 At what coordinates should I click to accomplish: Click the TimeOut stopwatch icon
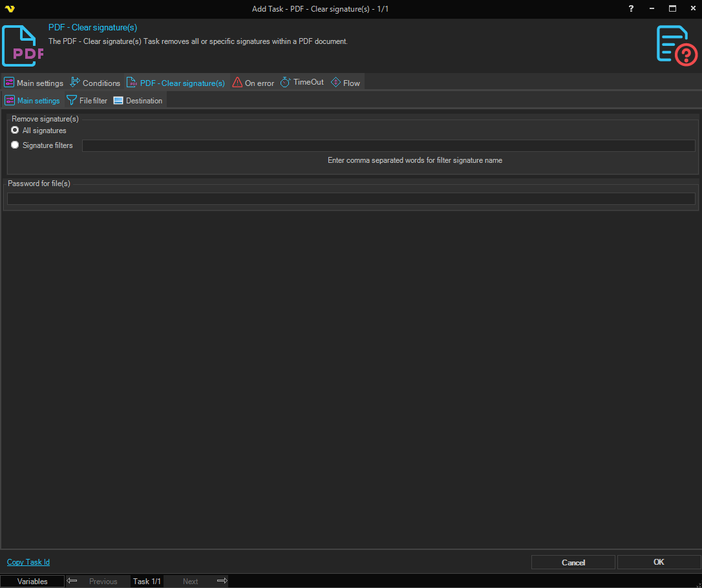pyautogui.click(x=285, y=83)
